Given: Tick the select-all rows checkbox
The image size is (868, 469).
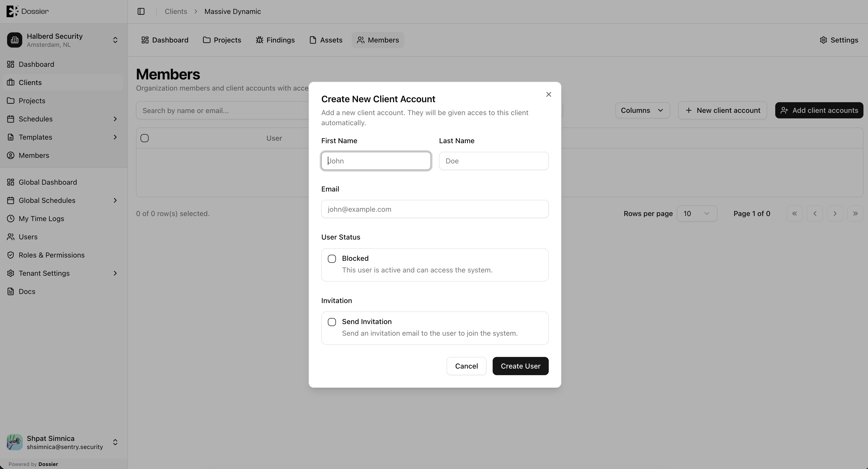Looking at the screenshot, I should tap(145, 138).
